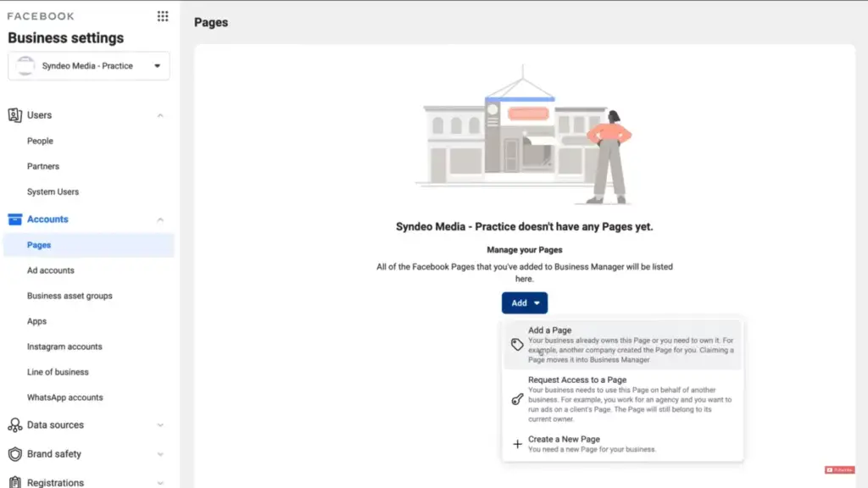Click the "doesn't have any Pages yet" heading
This screenshot has width=868, height=488.
pyautogui.click(x=524, y=226)
